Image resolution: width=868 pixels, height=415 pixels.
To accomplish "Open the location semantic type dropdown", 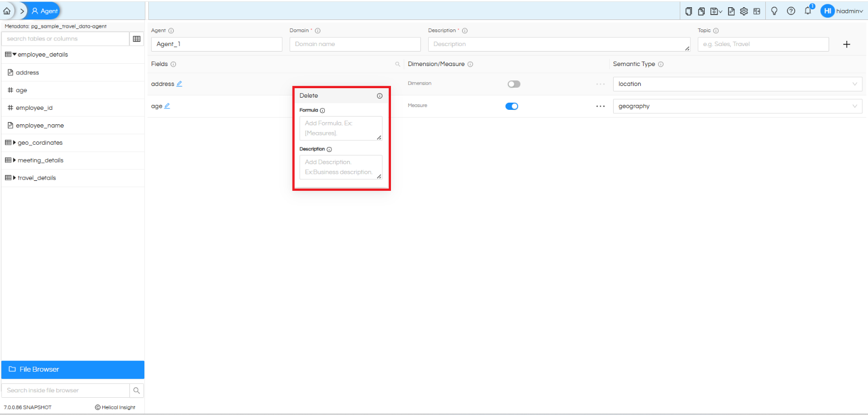I will (x=737, y=84).
